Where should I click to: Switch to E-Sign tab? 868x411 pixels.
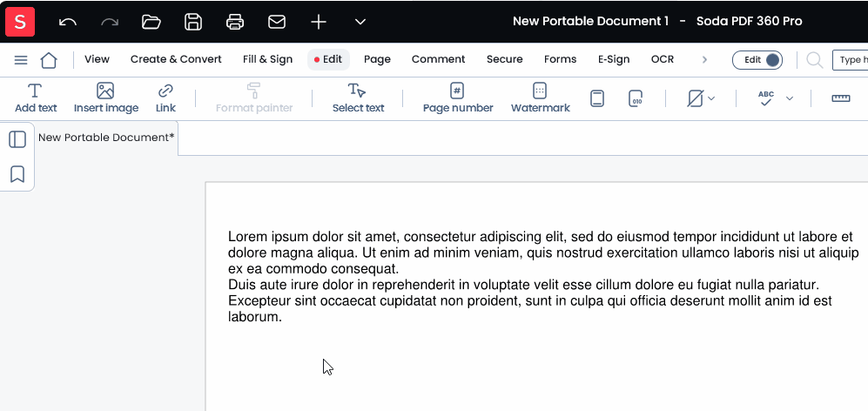click(x=614, y=59)
